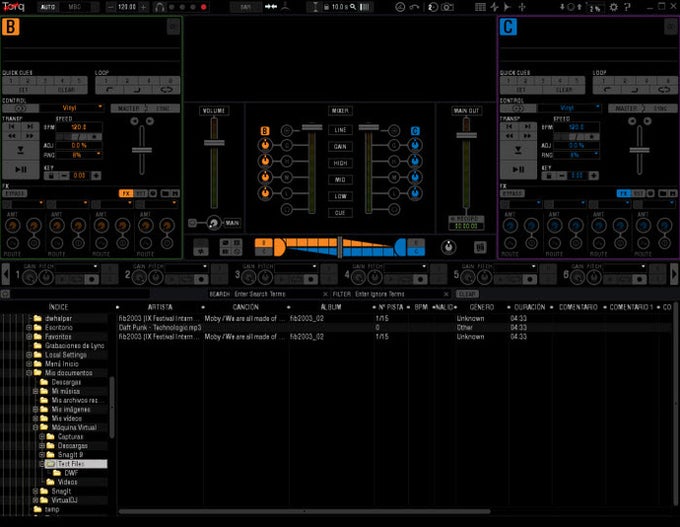
Task: Click the RECORD button under MAIN OUT
Action: (x=466, y=219)
